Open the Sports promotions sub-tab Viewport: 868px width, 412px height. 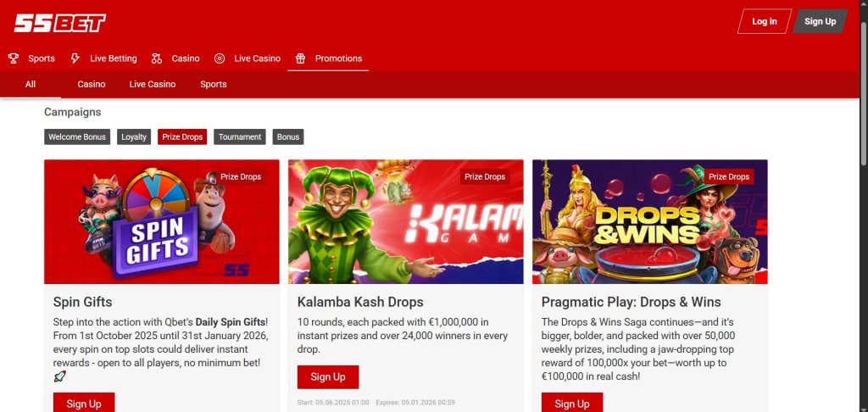click(x=213, y=84)
